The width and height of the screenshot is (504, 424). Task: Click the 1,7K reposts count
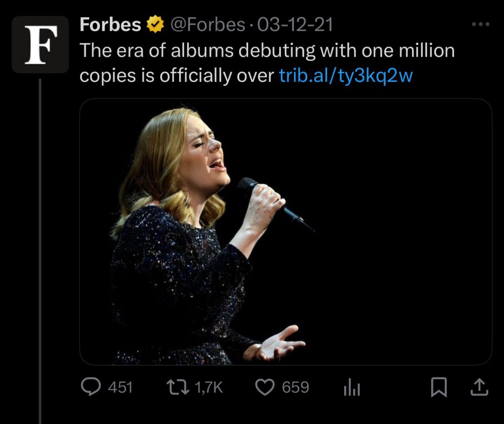[209, 387]
